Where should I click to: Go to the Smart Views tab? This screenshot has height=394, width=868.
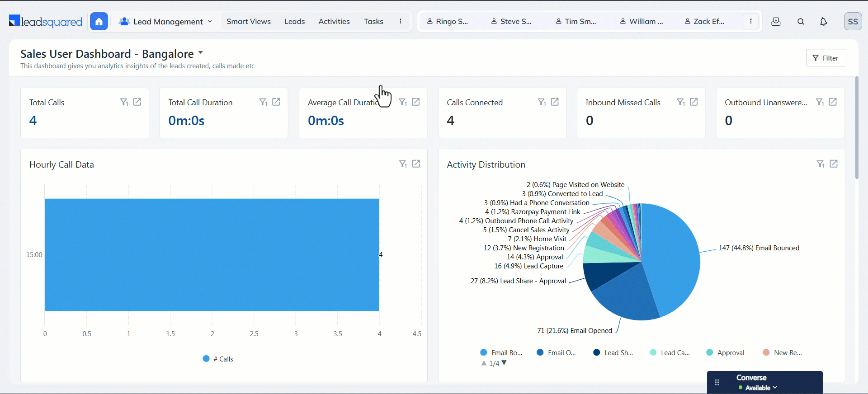249,21
